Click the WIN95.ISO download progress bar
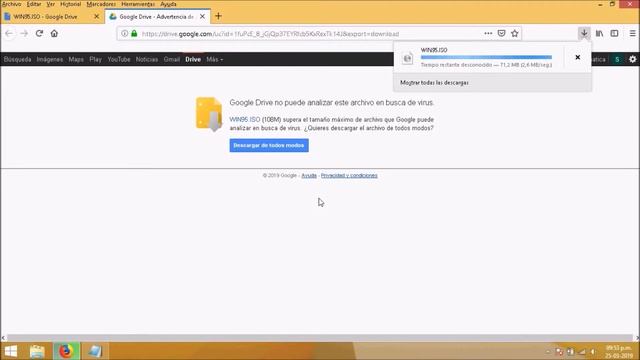This screenshot has height=360, width=640. (486, 58)
